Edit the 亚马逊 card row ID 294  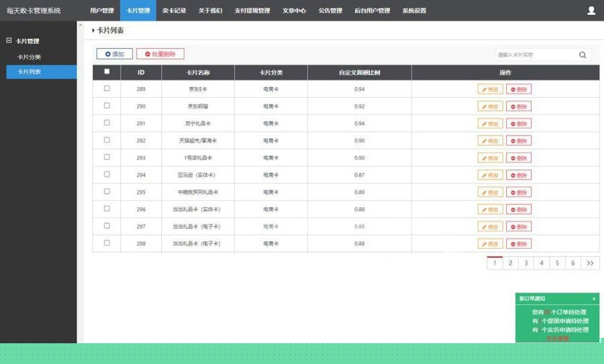(x=490, y=175)
